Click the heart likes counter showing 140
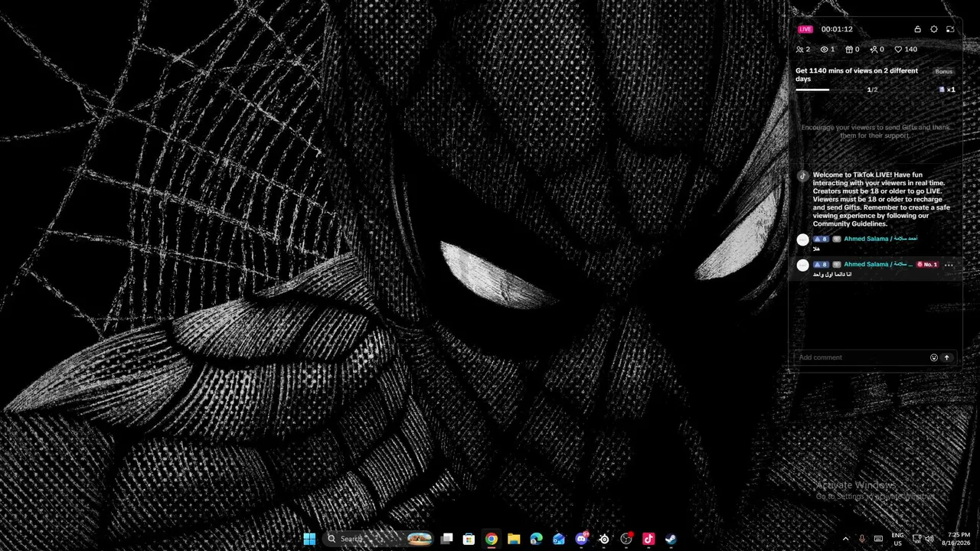980x551 pixels. point(906,50)
